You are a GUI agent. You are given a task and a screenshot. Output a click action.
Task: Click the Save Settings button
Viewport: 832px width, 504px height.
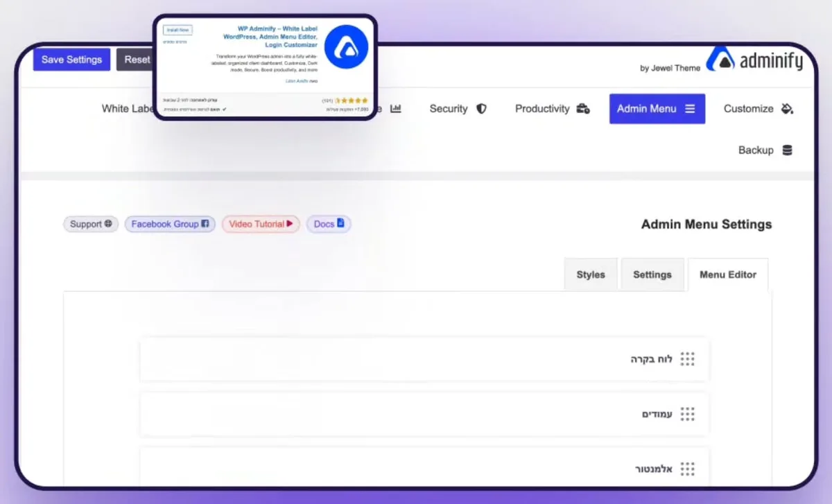(x=71, y=60)
